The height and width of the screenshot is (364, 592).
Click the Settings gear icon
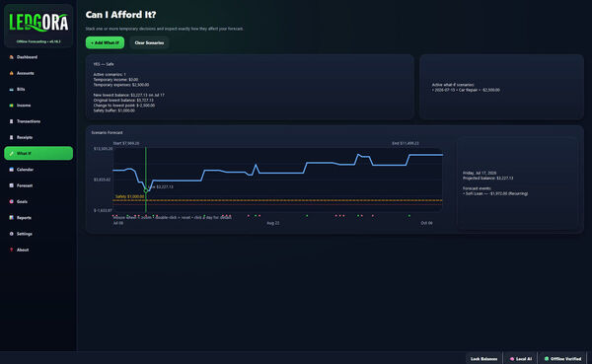[x=11, y=234]
